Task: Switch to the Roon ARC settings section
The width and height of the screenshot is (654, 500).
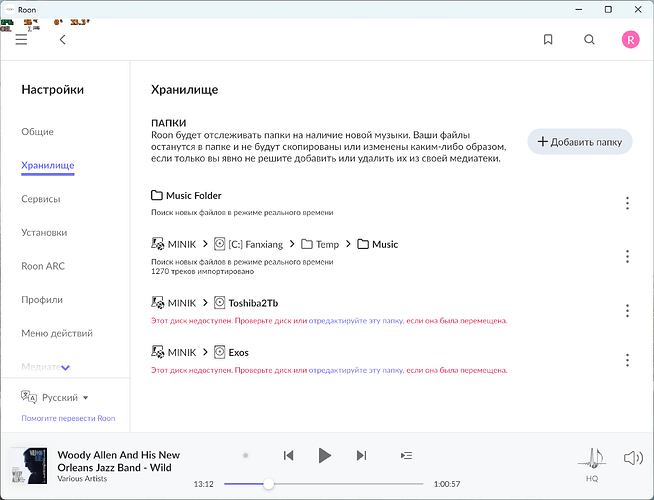Action: pyautogui.click(x=43, y=266)
